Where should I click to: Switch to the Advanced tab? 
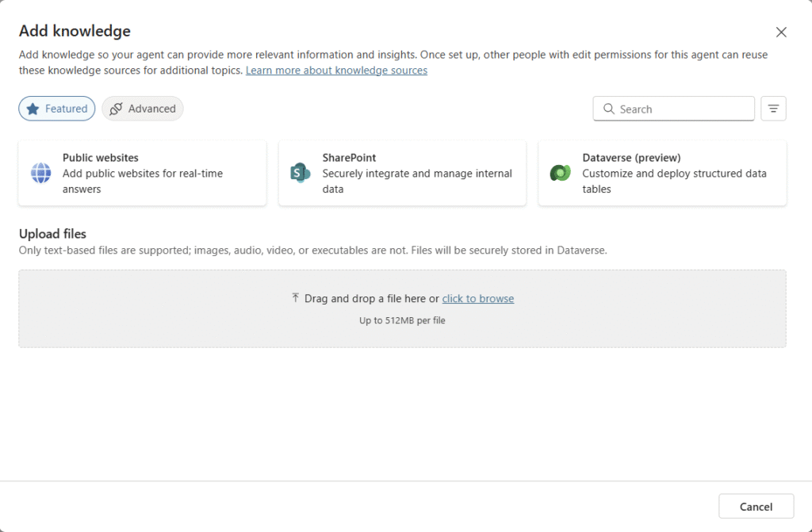[x=143, y=109]
